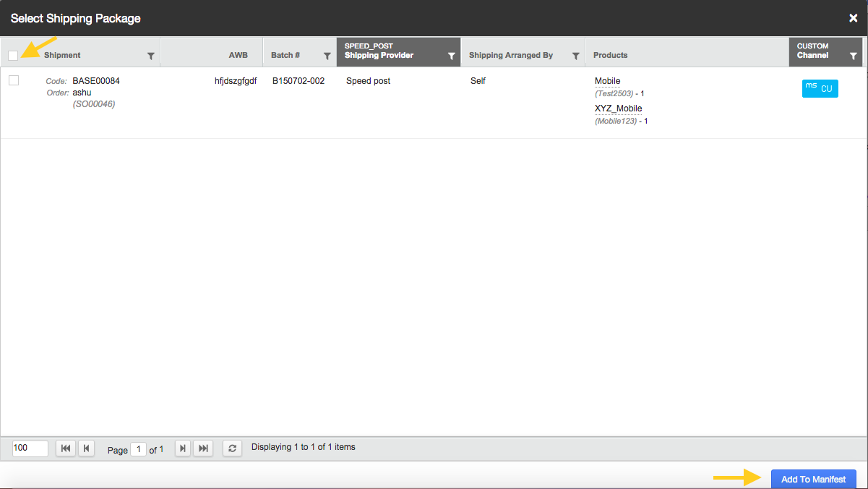This screenshot has width=868, height=489.
Task: Sort by the Shipping Arranged By header
Action: pos(511,55)
